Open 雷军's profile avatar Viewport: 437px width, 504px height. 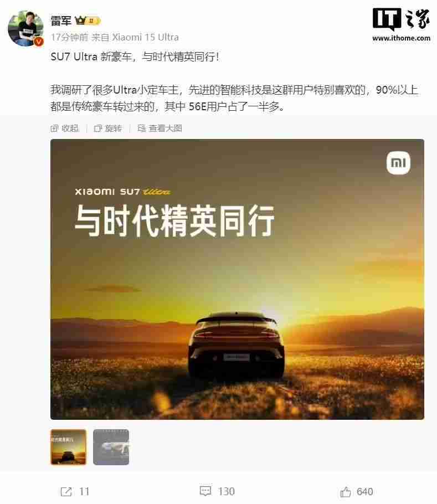tap(25, 28)
